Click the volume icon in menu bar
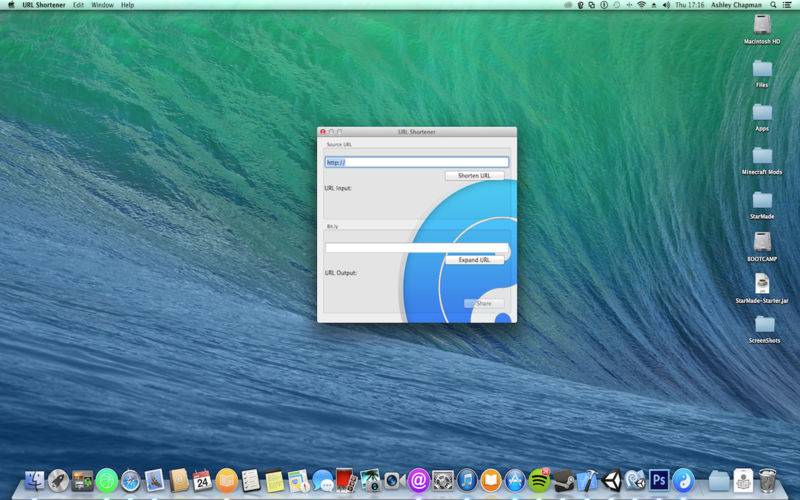This screenshot has width=800, height=500. [x=666, y=5]
